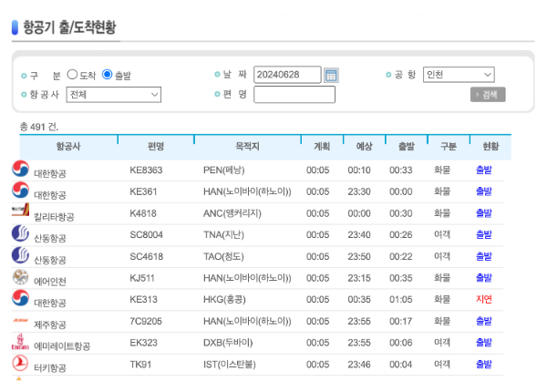Viewport: 547px width, 392px height.
Task: Click flight number SC4618
Action: point(146,257)
